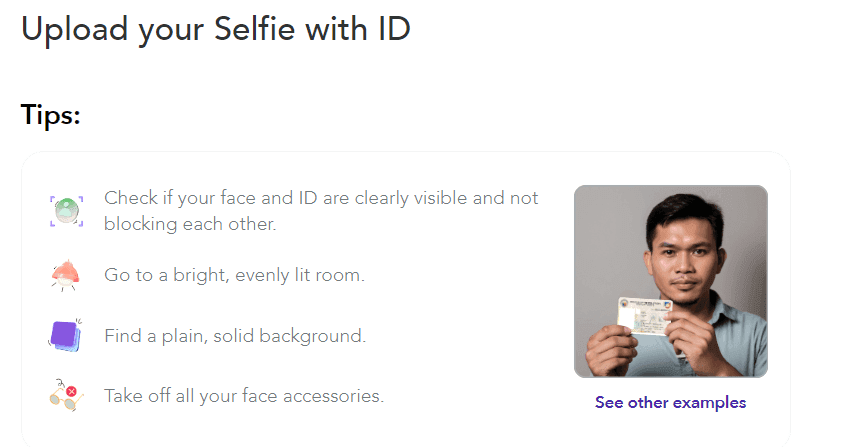Click the eyeglasses accessories icon

[66, 395]
